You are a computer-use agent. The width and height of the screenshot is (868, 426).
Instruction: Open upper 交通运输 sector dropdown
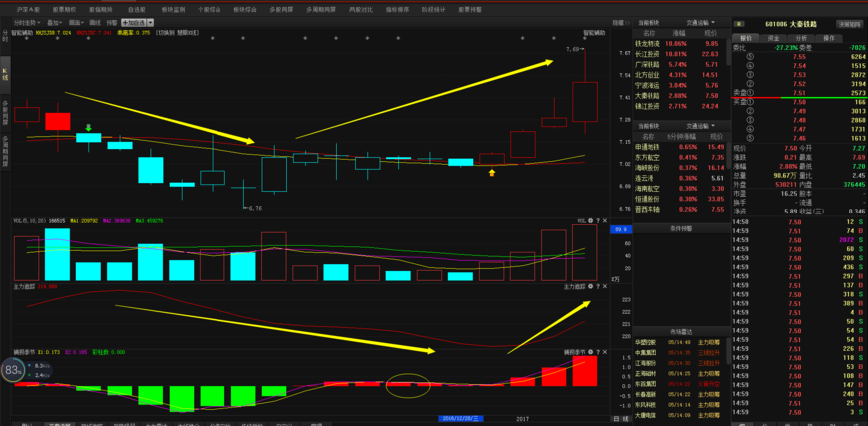click(x=700, y=23)
